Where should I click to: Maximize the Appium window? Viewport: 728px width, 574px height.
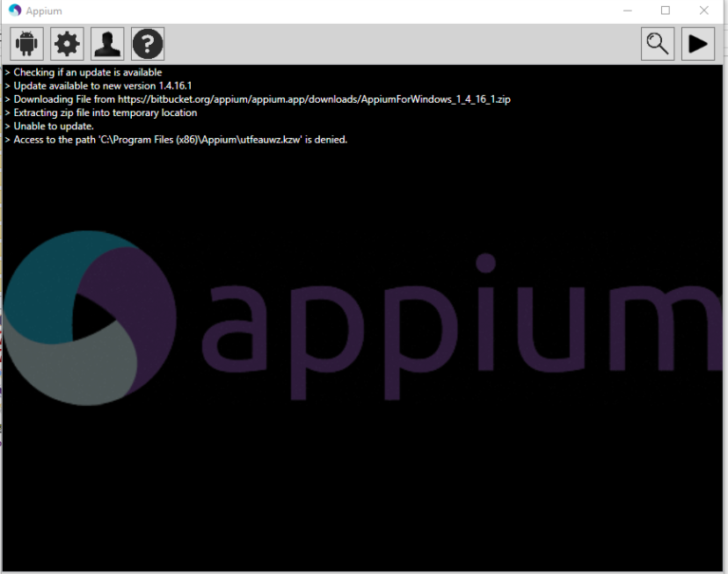click(x=666, y=11)
